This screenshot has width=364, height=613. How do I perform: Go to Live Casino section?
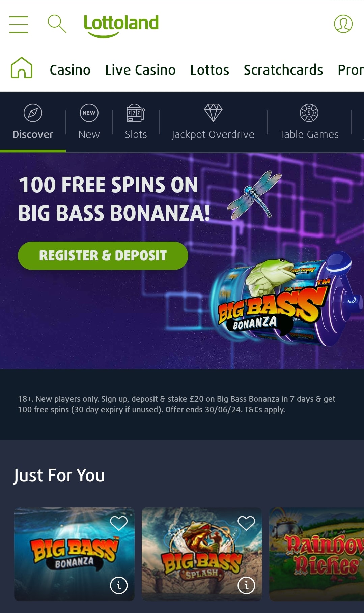(x=140, y=70)
